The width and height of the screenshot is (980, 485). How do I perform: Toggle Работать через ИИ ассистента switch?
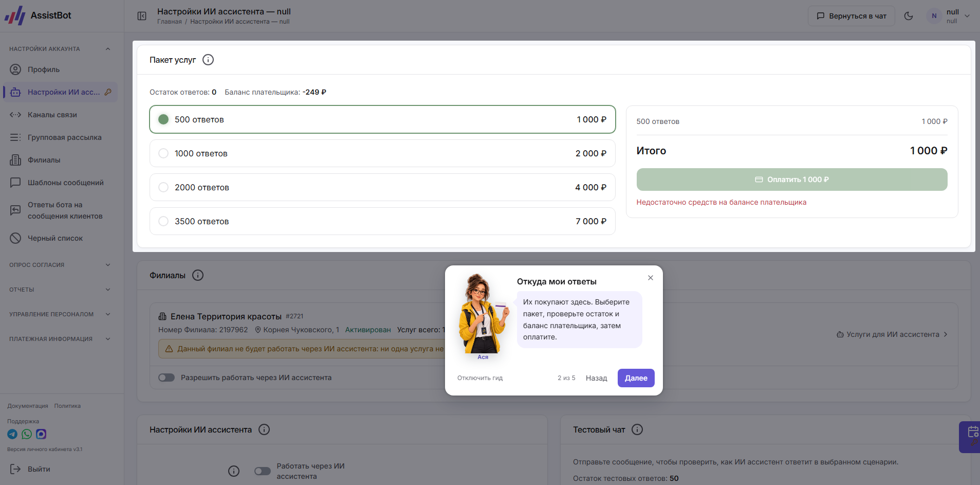(x=263, y=471)
